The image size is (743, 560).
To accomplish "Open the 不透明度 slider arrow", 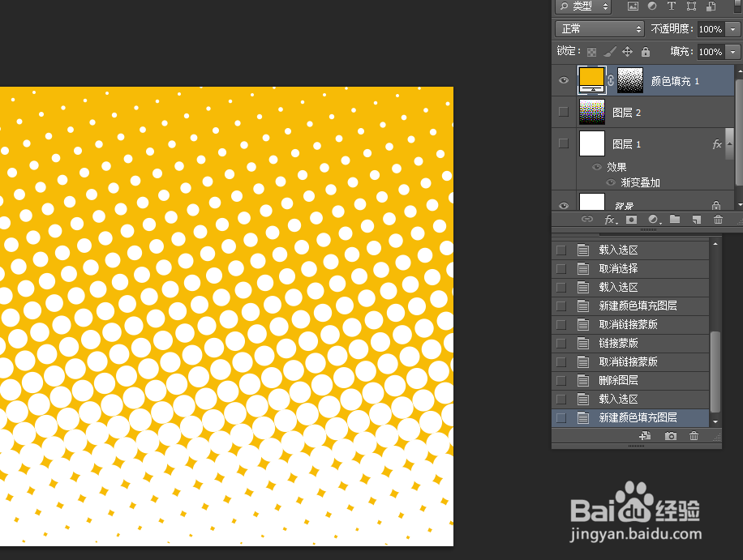I will click(733, 29).
